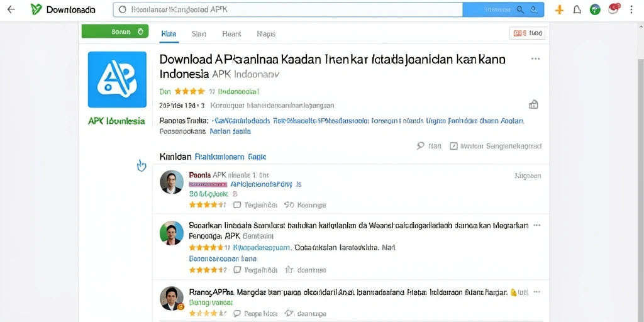This screenshot has width=644, height=322.
Task: Open more options beside the page title
Action: (536, 58)
